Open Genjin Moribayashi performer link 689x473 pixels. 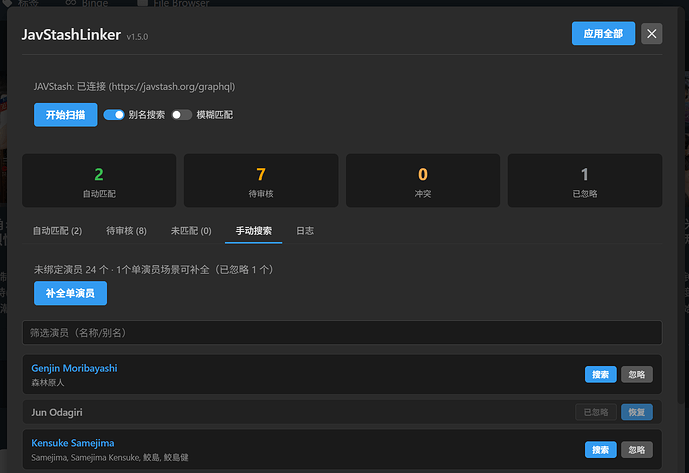pos(74,368)
